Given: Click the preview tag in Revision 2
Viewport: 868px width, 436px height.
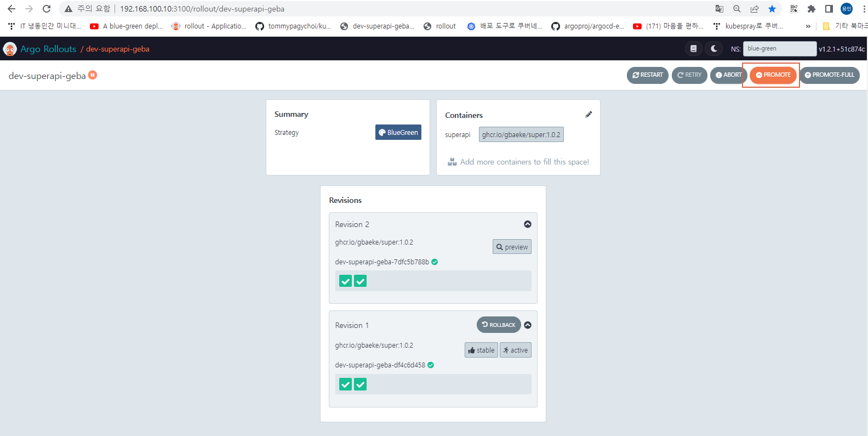Looking at the screenshot, I should [x=512, y=247].
